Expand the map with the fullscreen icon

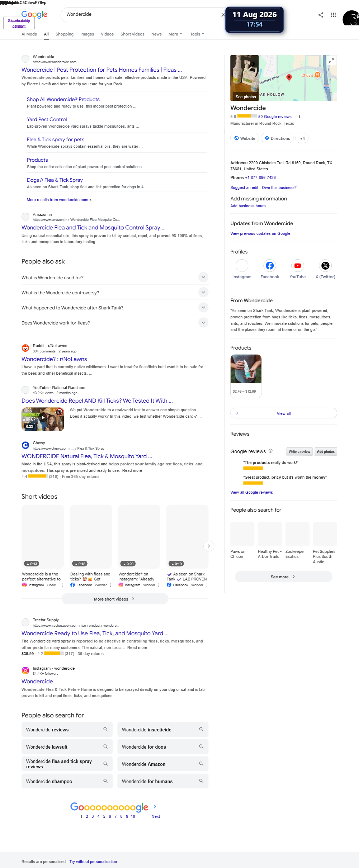pos(332,61)
